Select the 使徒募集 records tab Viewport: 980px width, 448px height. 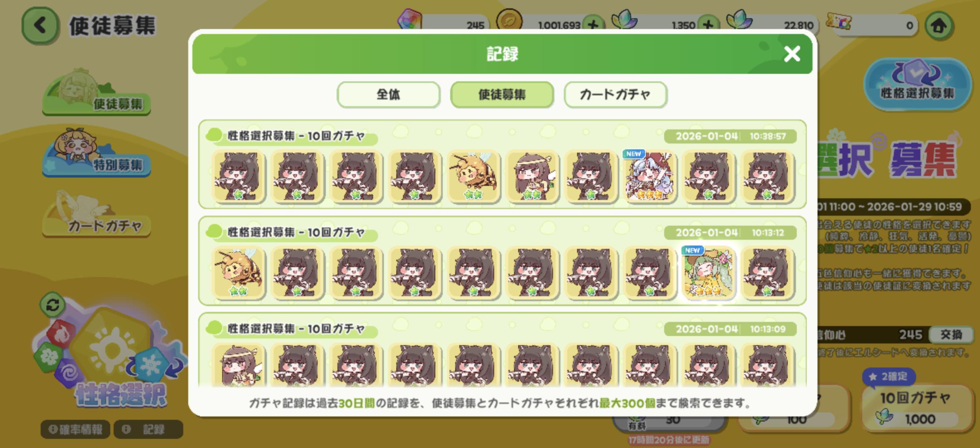[502, 95]
